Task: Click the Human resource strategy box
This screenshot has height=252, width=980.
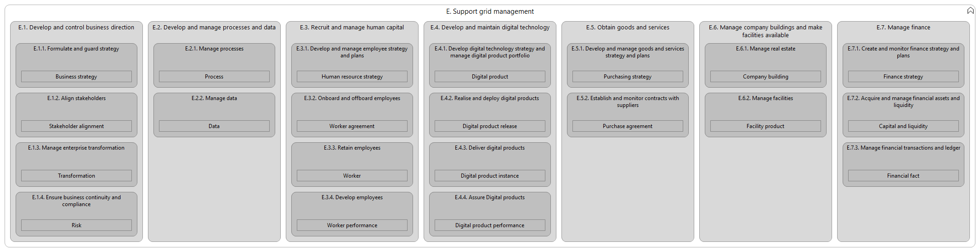Action: click(352, 77)
